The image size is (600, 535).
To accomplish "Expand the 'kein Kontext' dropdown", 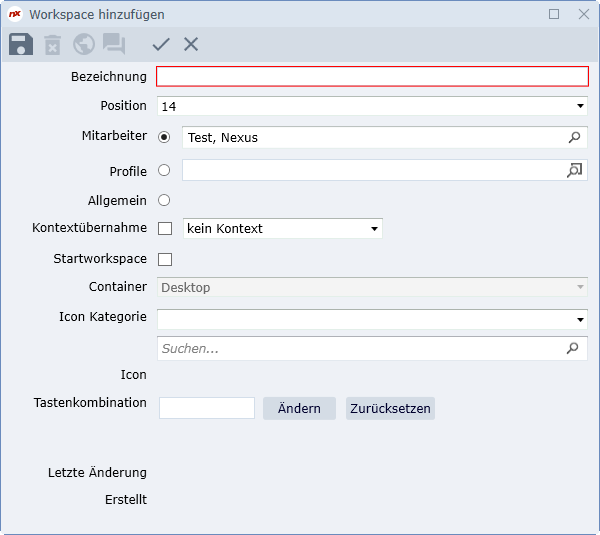I will click(374, 229).
